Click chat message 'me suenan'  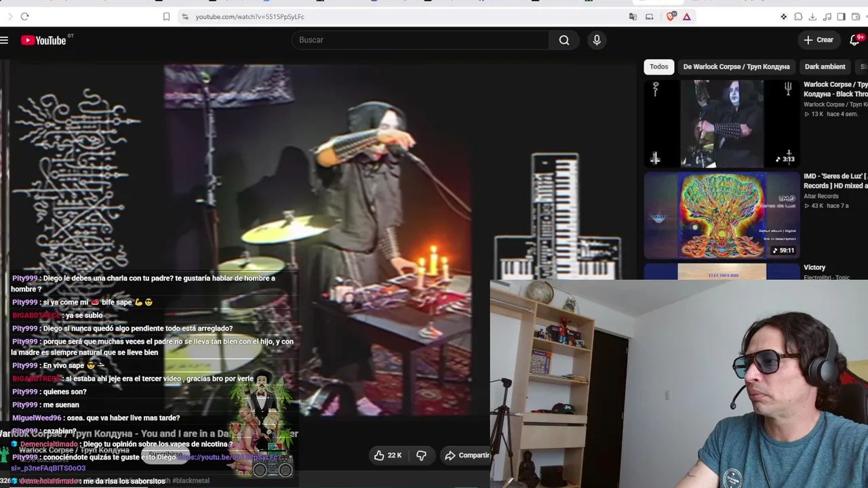coord(61,405)
